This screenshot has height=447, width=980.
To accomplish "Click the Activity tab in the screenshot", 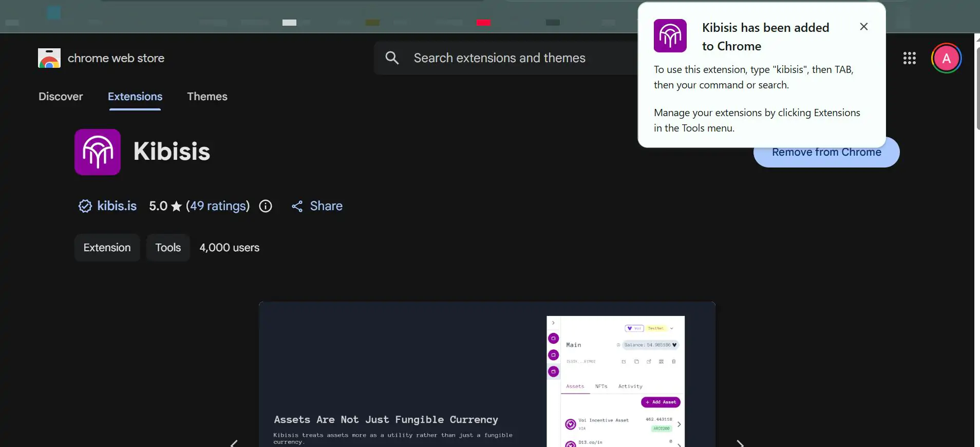I will (x=630, y=386).
